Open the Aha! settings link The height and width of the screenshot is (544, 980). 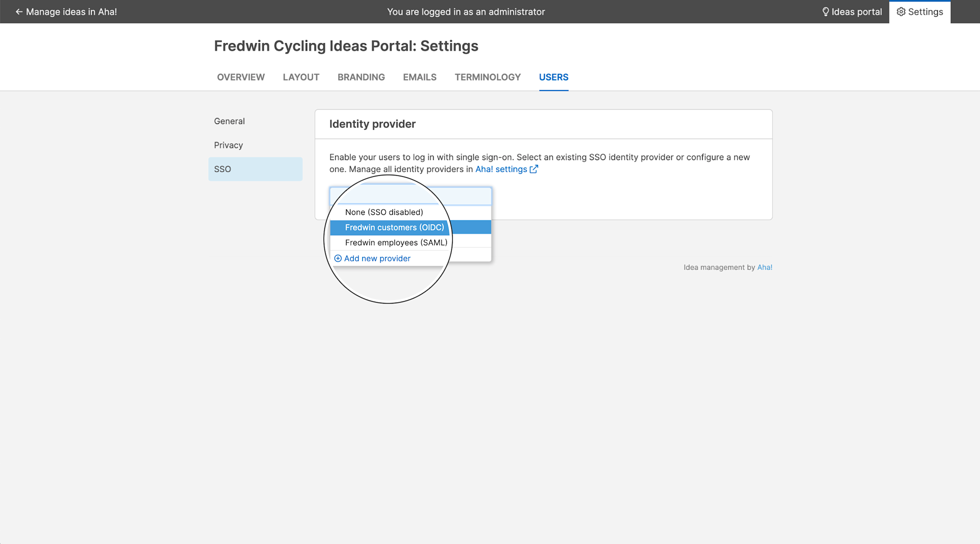coord(501,169)
